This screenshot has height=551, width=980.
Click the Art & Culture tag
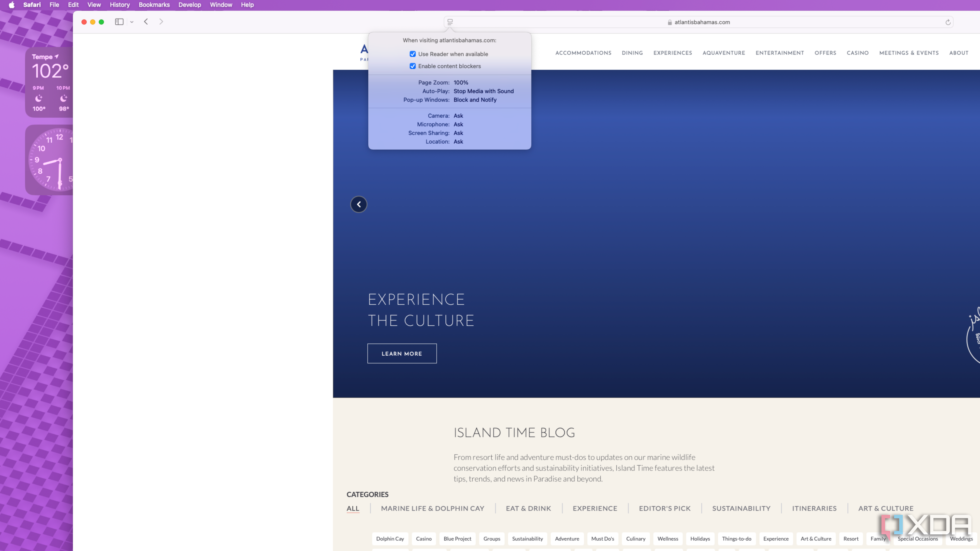tap(816, 539)
